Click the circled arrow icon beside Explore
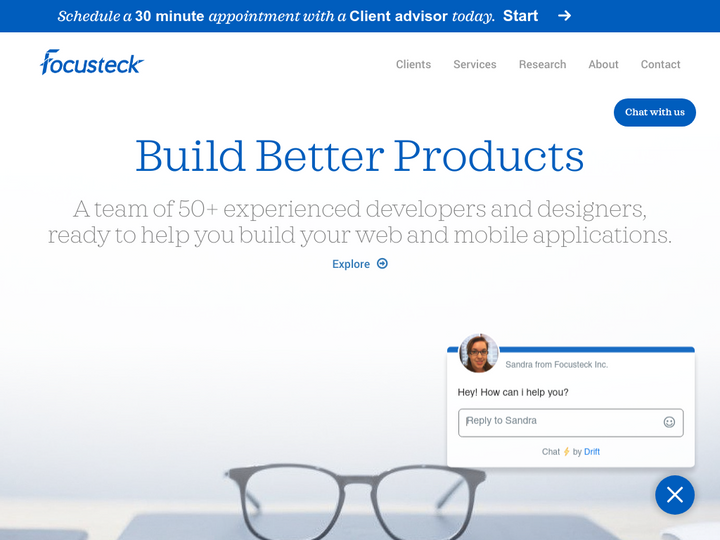720x540 pixels. [382, 264]
